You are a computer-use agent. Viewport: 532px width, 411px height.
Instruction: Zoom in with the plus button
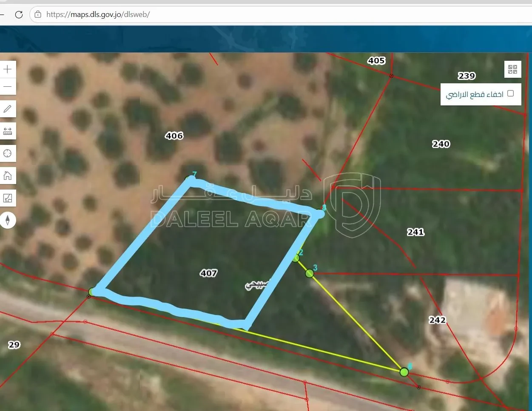[x=8, y=69]
